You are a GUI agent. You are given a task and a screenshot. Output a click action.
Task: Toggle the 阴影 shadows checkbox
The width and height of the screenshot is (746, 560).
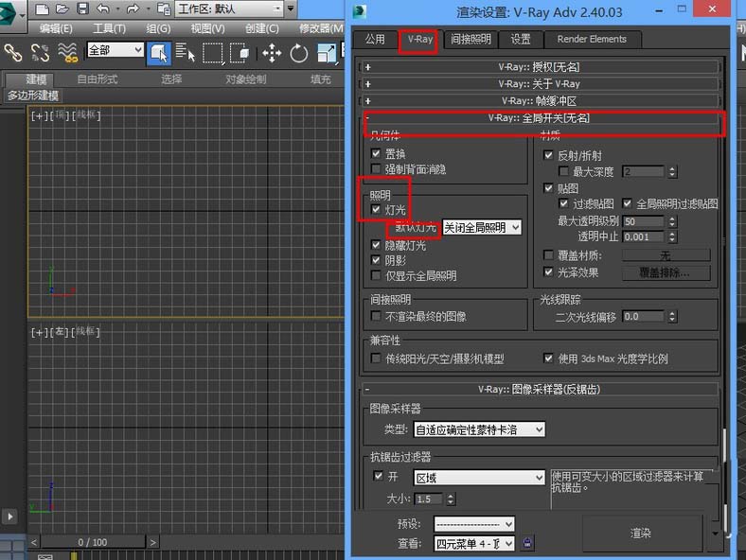376,260
